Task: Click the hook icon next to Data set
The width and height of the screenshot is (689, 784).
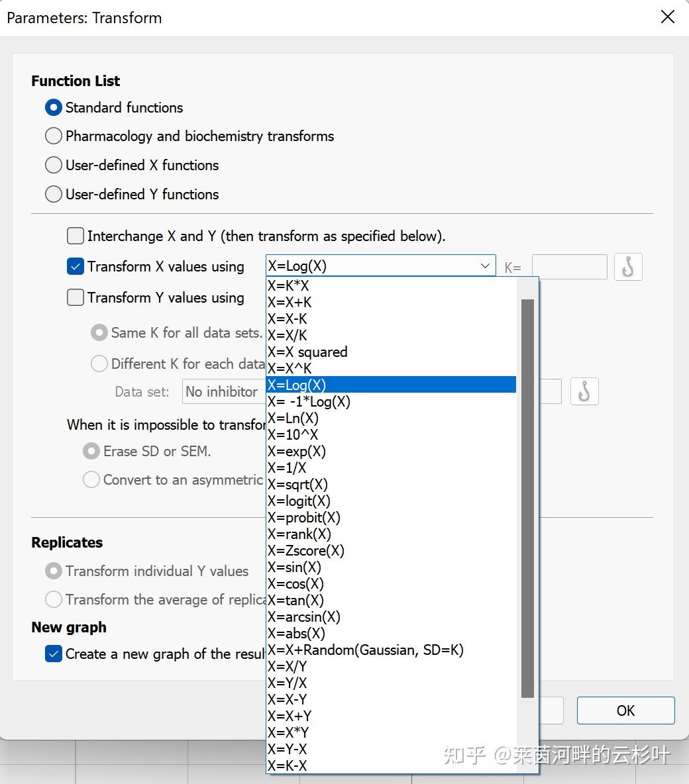Action: click(584, 391)
